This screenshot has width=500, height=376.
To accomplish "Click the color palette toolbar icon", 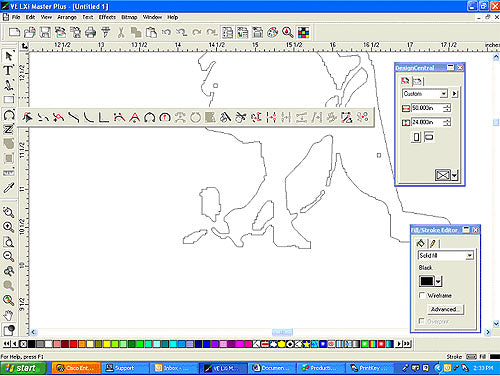I will (272, 32).
